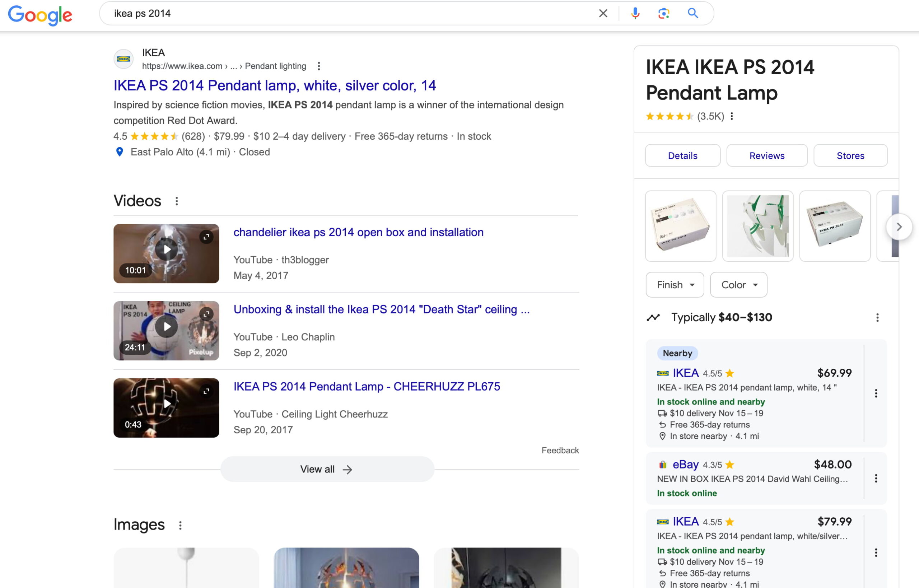Open the first image result with white lamp

[186, 568]
